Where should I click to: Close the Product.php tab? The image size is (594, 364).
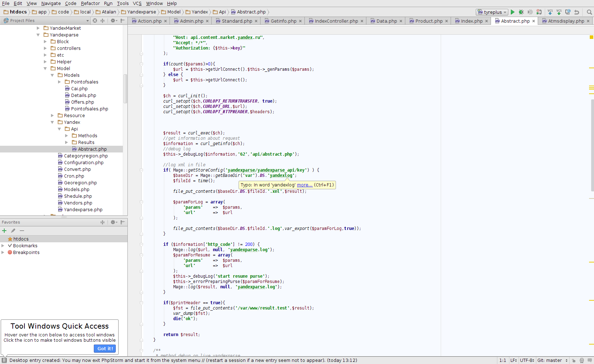pos(446,21)
